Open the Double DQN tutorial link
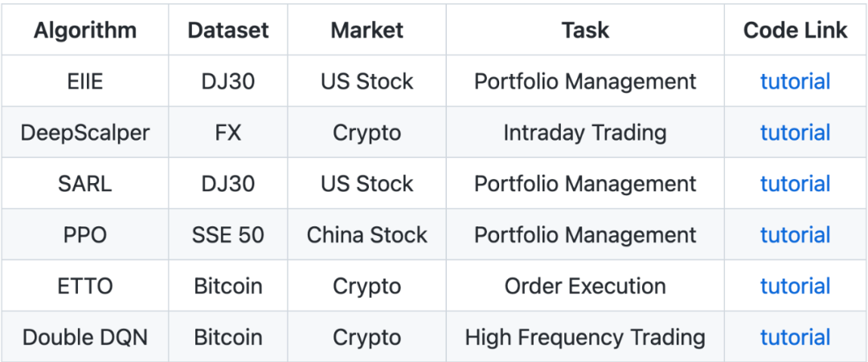This screenshot has width=868, height=362. pos(795,338)
